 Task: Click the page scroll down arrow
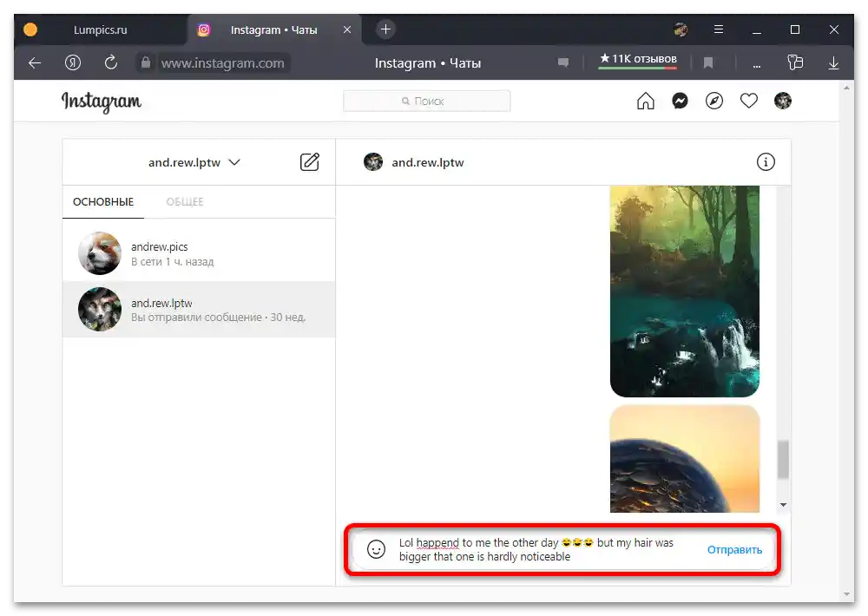point(846,593)
